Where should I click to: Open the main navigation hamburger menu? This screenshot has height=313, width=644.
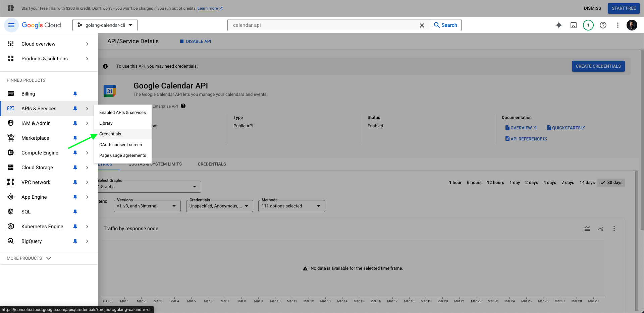tap(11, 25)
